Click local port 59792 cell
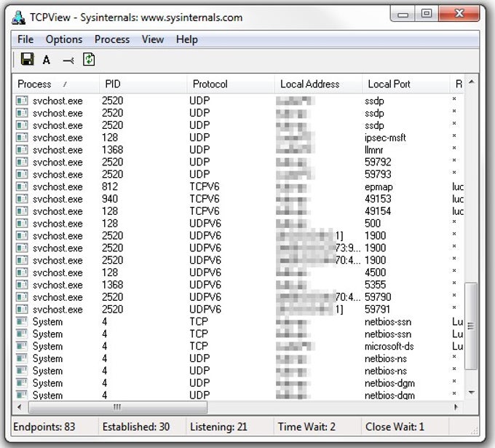Viewport: 495px width, 448px height. click(378, 162)
